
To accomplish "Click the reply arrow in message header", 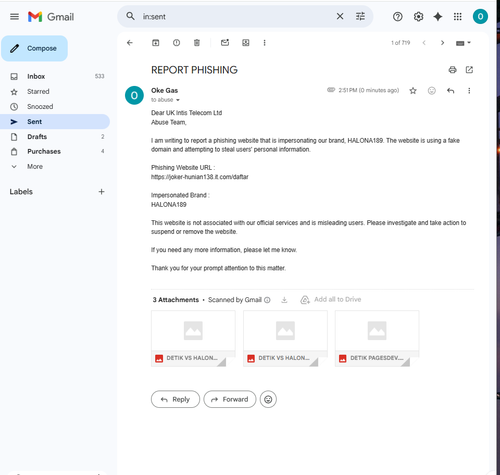I will (451, 91).
